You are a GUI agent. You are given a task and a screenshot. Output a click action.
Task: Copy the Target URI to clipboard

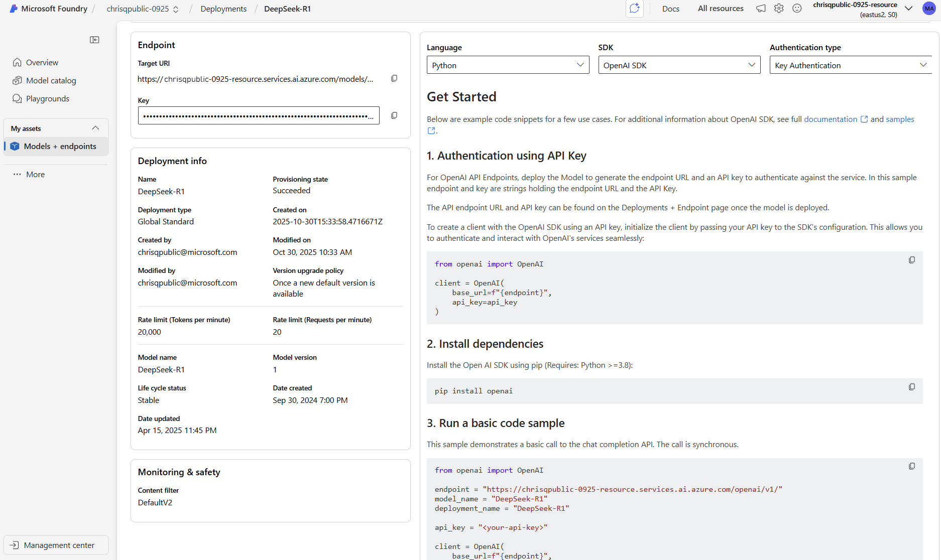coord(394,78)
